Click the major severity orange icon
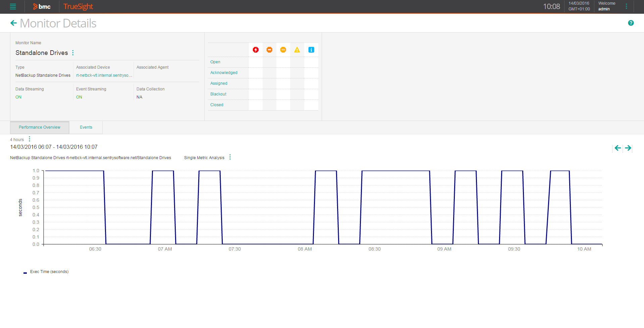This screenshot has height=328, width=644. click(x=269, y=50)
